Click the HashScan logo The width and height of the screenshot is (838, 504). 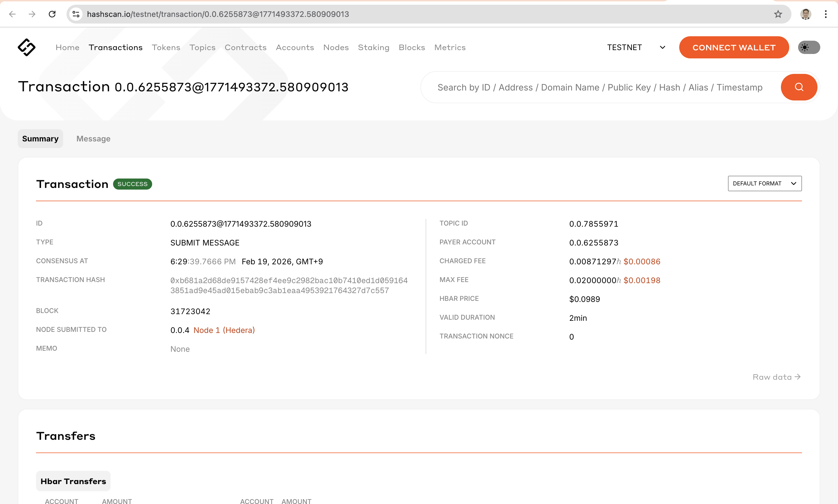point(26,47)
